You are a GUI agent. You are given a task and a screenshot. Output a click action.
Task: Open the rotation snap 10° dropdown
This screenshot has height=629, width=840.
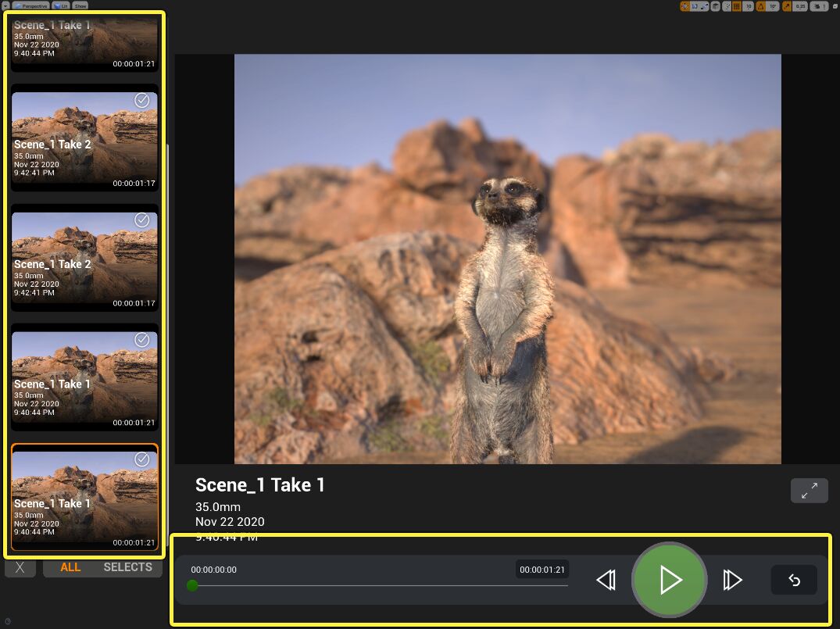[773, 6]
